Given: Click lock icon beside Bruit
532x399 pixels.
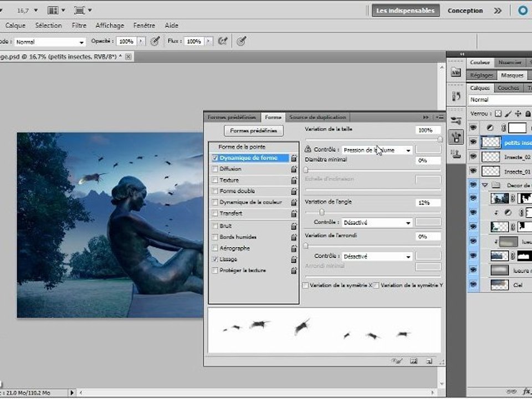Looking at the screenshot, I should click(x=294, y=226).
